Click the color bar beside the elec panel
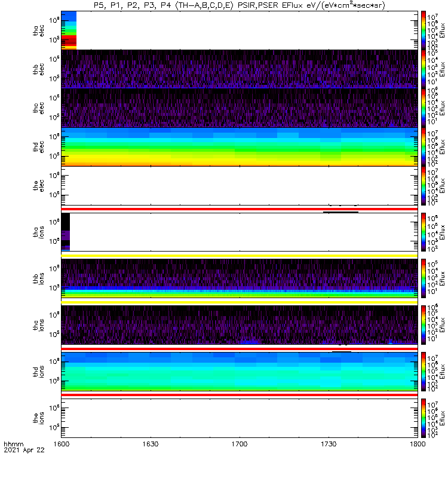 (x=424, y=186)
